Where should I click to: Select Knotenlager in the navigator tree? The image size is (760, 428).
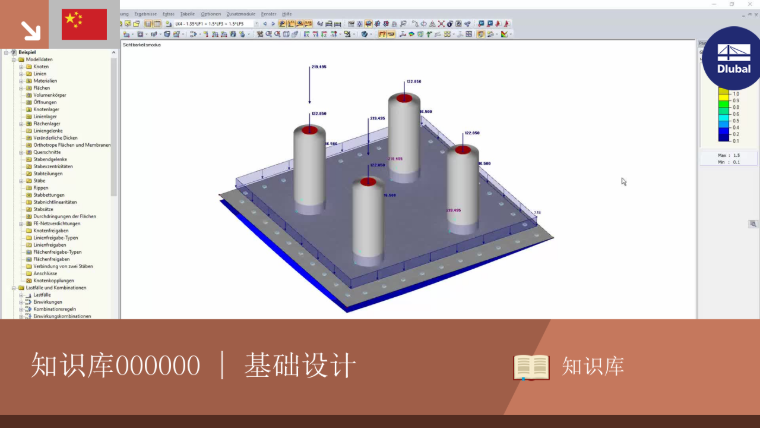(x=45, y=110)
